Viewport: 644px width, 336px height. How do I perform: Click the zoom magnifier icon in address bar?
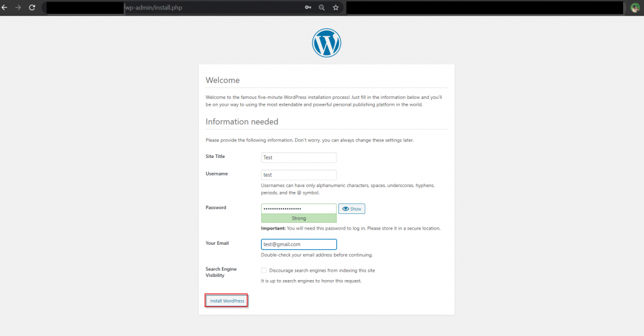(x=321, y=8)
